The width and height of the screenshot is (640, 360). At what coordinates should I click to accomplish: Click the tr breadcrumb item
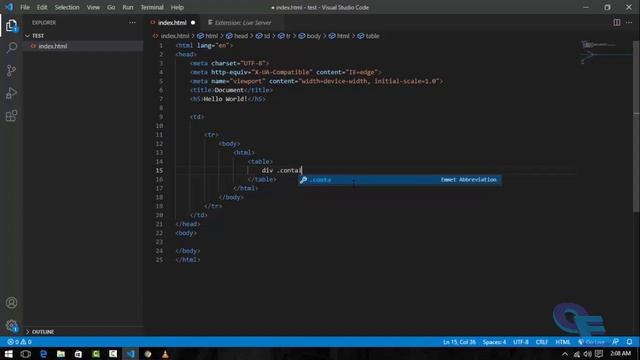tap(288, 36)
